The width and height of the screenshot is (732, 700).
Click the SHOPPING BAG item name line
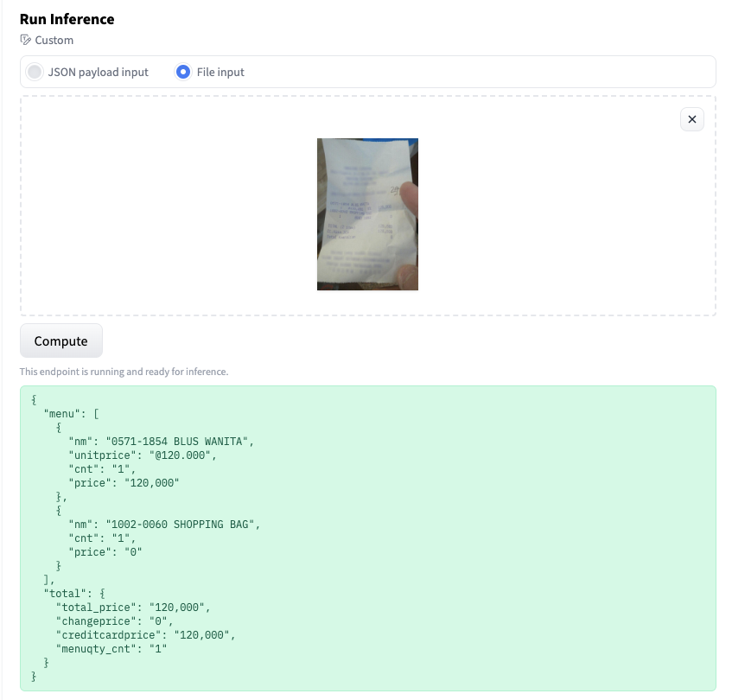click(164, 525)
